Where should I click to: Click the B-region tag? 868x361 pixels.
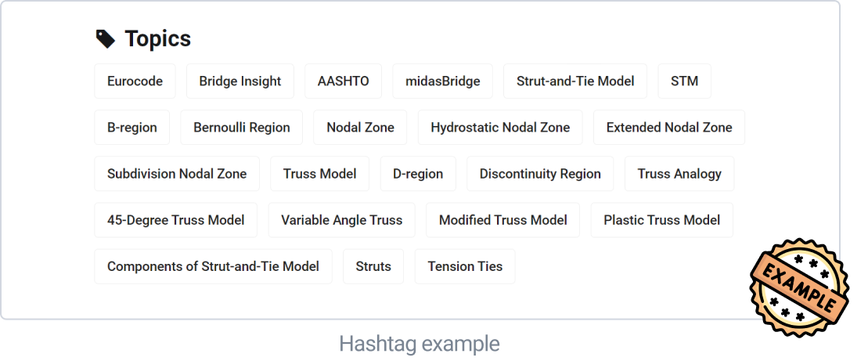coord(132,128)
